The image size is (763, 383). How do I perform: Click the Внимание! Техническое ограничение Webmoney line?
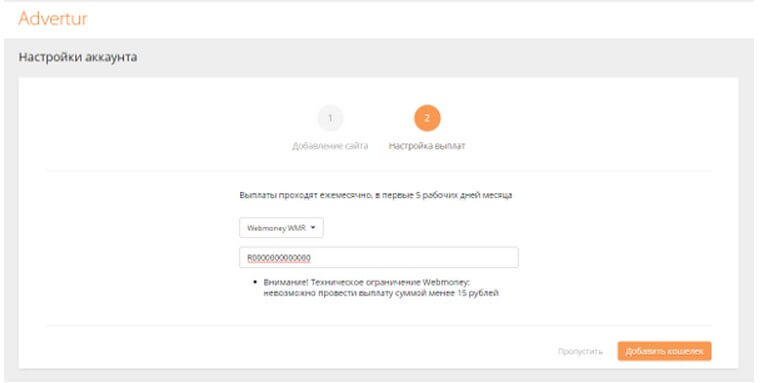(367, 282)
